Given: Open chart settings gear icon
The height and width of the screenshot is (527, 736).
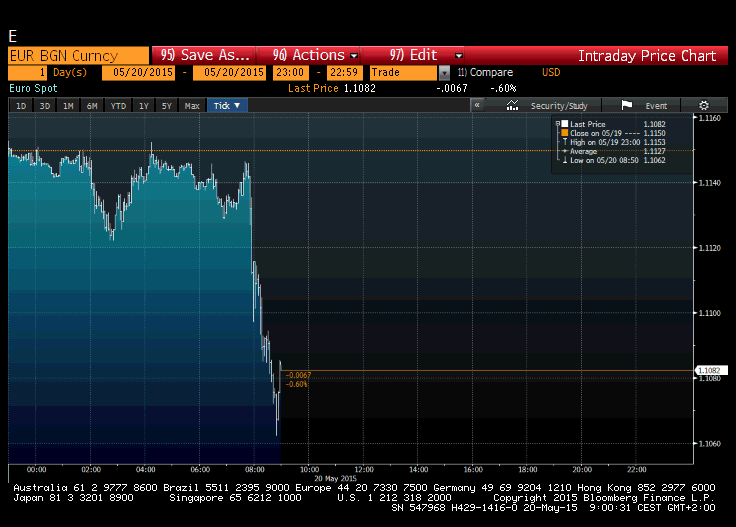Looking at the screenshot, I should tap(704, 106).
